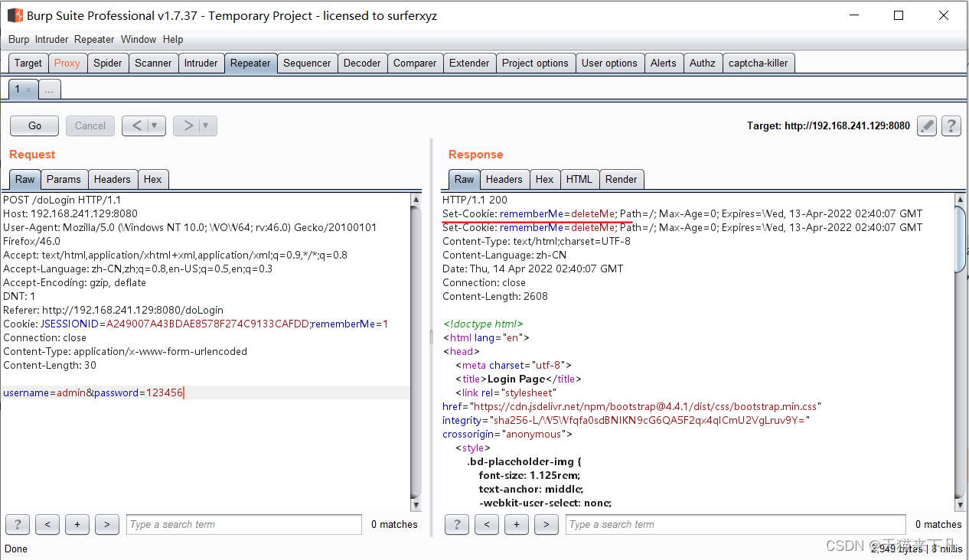Open a new Repeater tab with ...
The width and height of the screenshot is (969, 560).
tap(49, 90)
